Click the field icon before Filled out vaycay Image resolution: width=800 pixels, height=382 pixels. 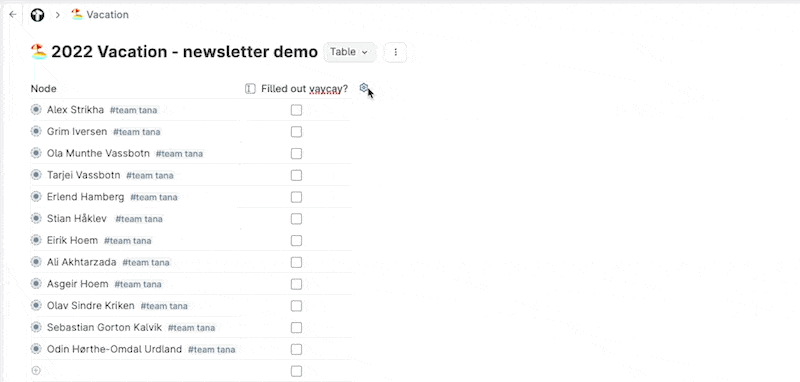250,89
